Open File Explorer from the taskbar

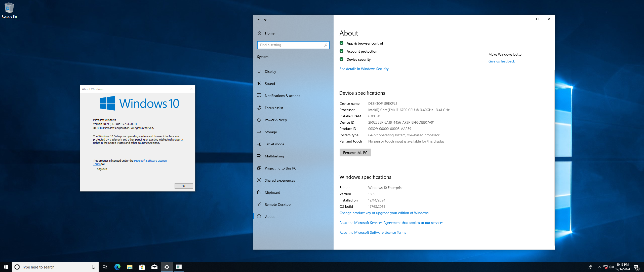[130, 267]
